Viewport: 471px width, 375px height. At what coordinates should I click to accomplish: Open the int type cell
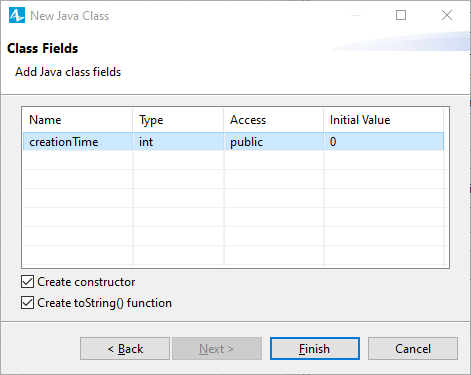pyautogui.click(x=178, y=142)
